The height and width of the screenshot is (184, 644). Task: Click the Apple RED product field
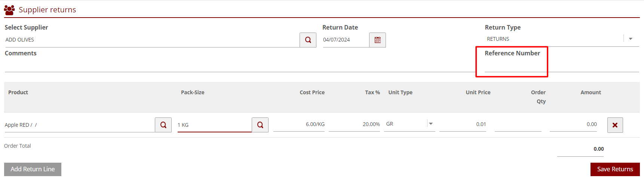(79, 125)
